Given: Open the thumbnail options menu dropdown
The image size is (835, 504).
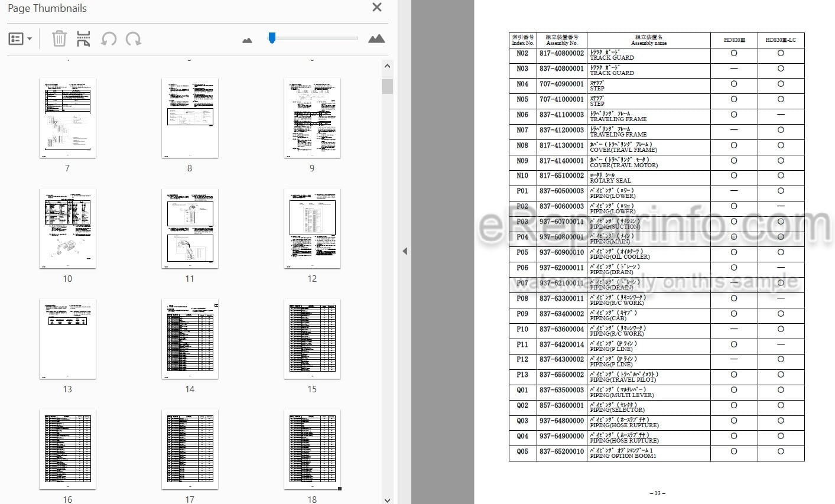Looking at the screenshot, I should [20, 39].
